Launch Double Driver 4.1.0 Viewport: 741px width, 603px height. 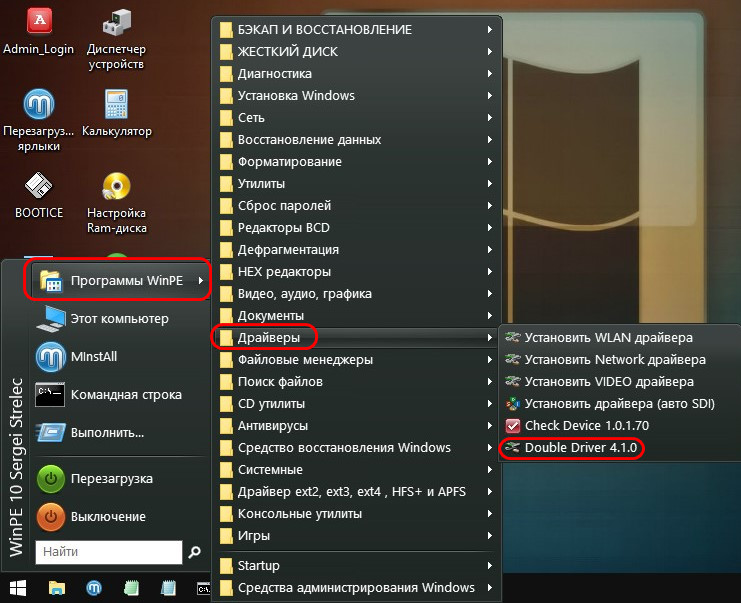620,448
